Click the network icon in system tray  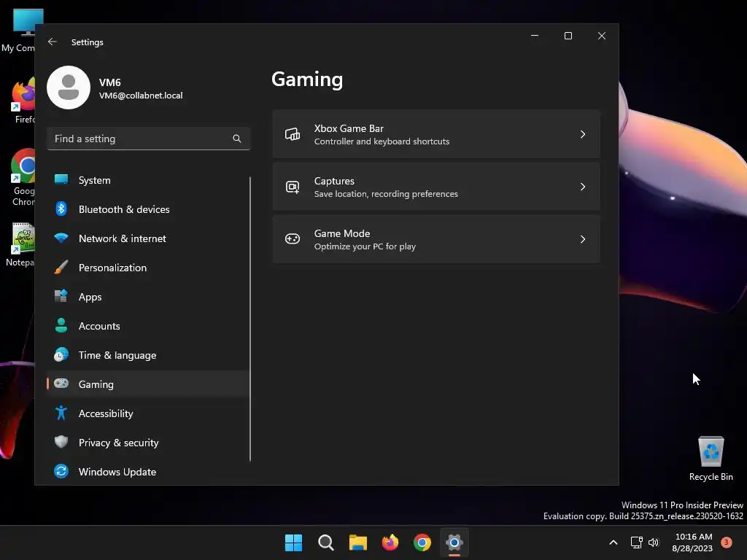636,542
